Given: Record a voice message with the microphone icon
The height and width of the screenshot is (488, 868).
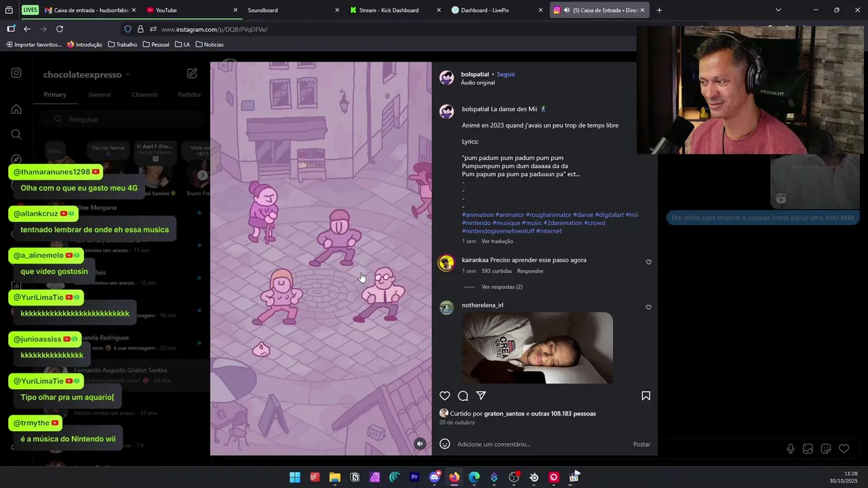Looking at the screenshot, I should pos(791,449).
